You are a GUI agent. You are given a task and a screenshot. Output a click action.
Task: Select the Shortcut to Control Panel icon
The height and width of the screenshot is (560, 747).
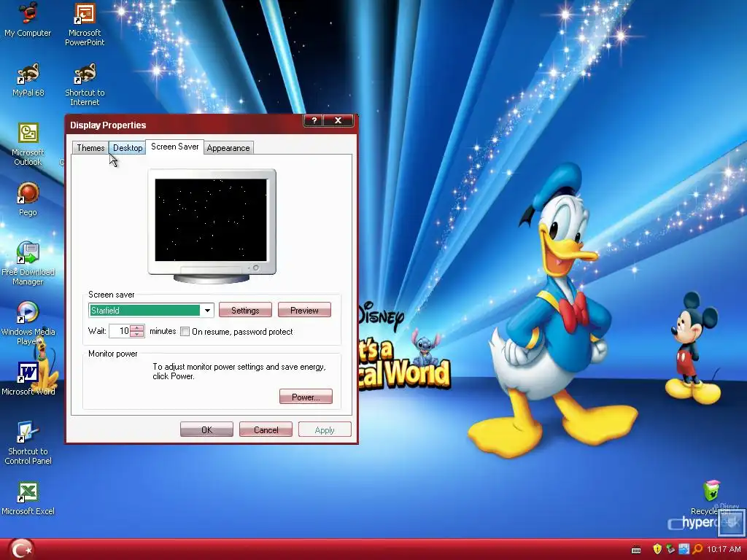tap(28, 443)
